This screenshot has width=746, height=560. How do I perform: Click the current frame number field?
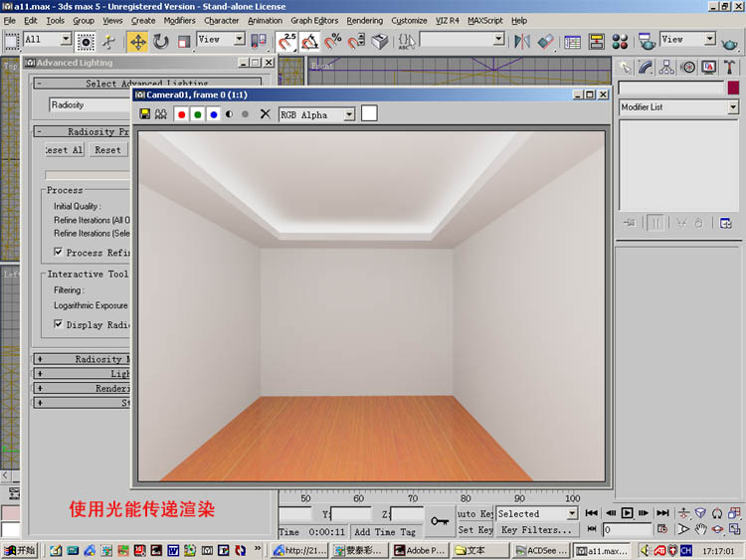627,529
